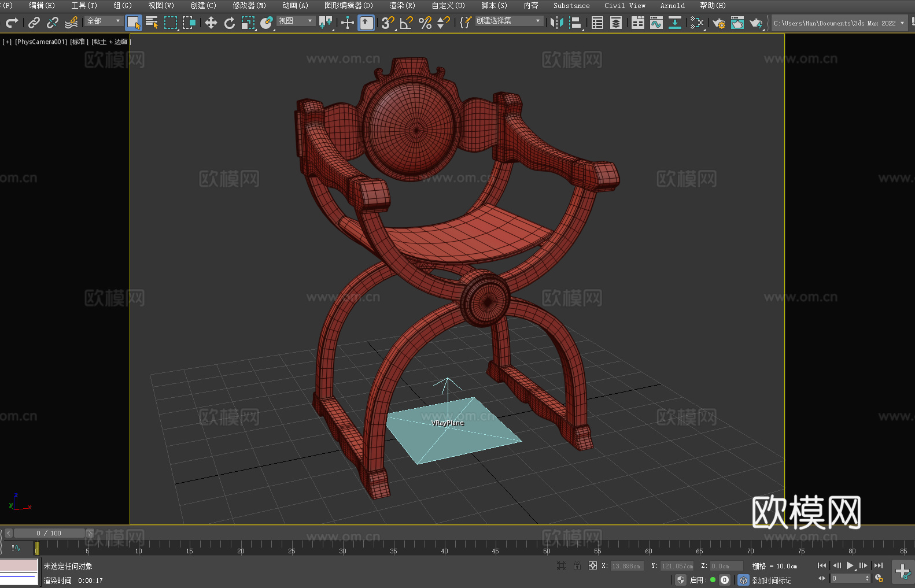This screenshot has height=588, width=915.
Task: Click the Unlink Selection icon
Action: pos(53,23)
